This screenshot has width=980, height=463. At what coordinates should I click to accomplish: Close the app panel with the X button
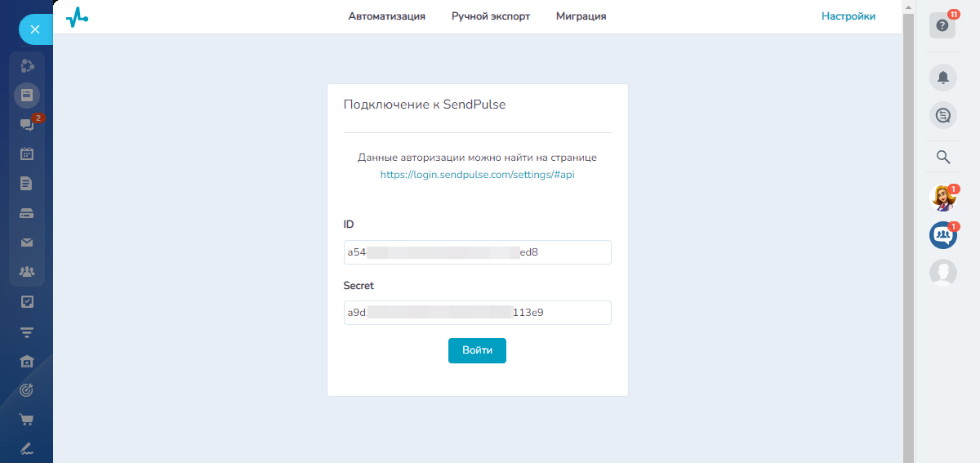tap(34, 29)
